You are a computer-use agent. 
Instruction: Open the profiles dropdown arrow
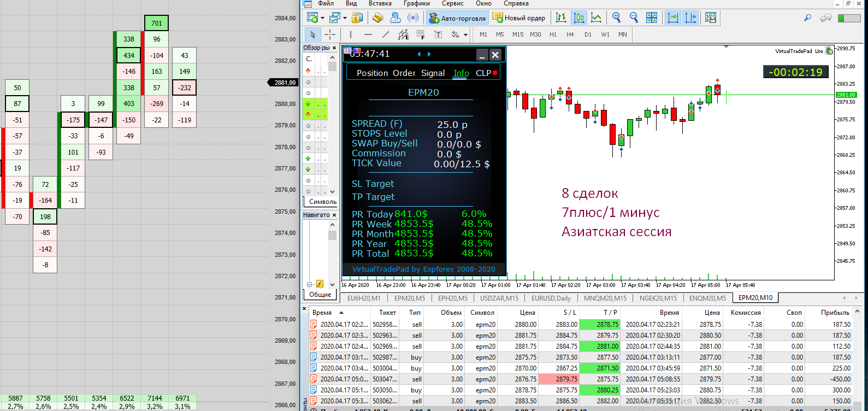coord(345,18)
